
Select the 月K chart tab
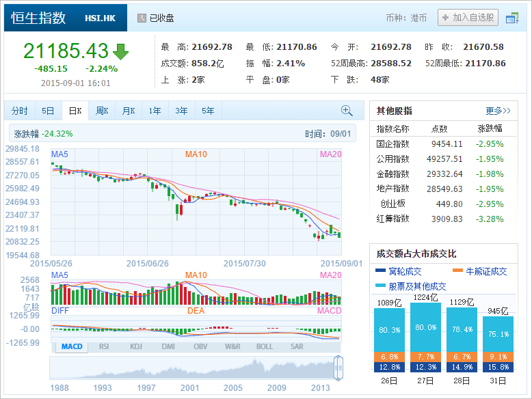[129, 111]
